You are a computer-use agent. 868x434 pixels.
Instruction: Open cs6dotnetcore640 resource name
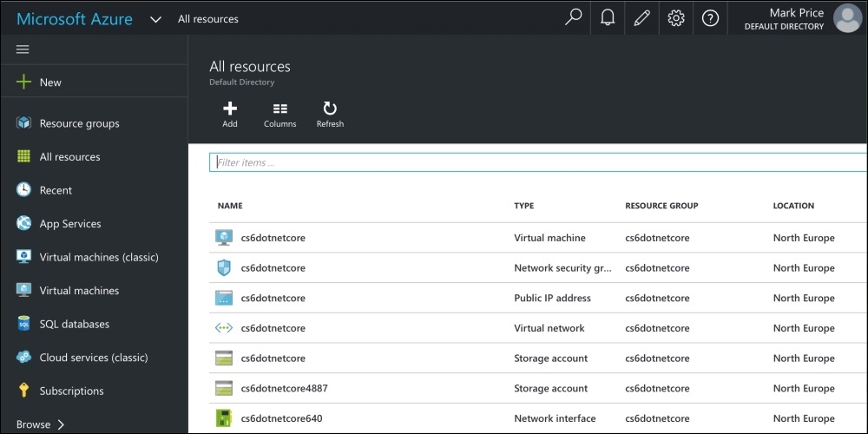tap(282, 418)
